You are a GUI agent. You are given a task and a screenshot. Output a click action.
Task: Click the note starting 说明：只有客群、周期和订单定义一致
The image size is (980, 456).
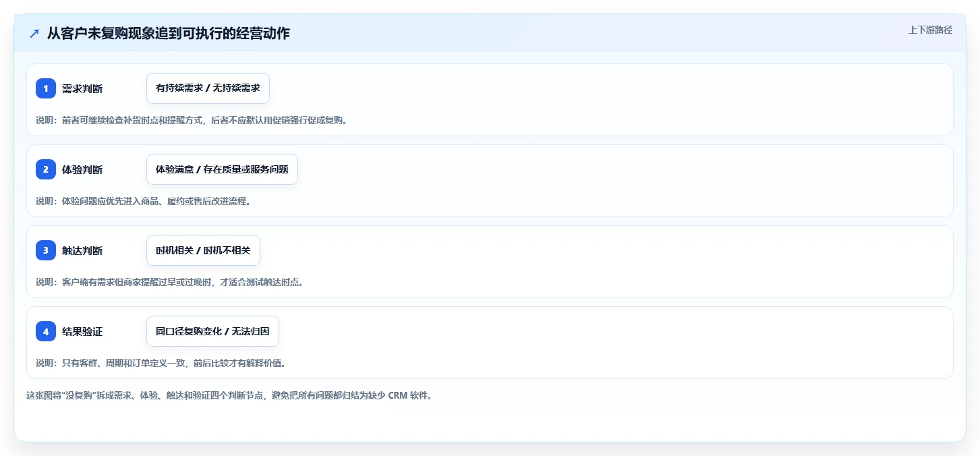coord(161,363)
